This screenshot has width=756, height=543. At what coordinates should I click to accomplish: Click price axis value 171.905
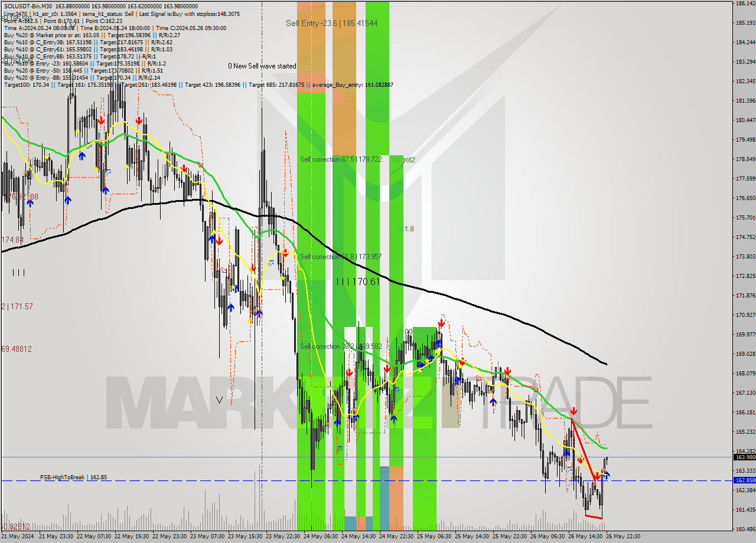click(x=745, y=295)
